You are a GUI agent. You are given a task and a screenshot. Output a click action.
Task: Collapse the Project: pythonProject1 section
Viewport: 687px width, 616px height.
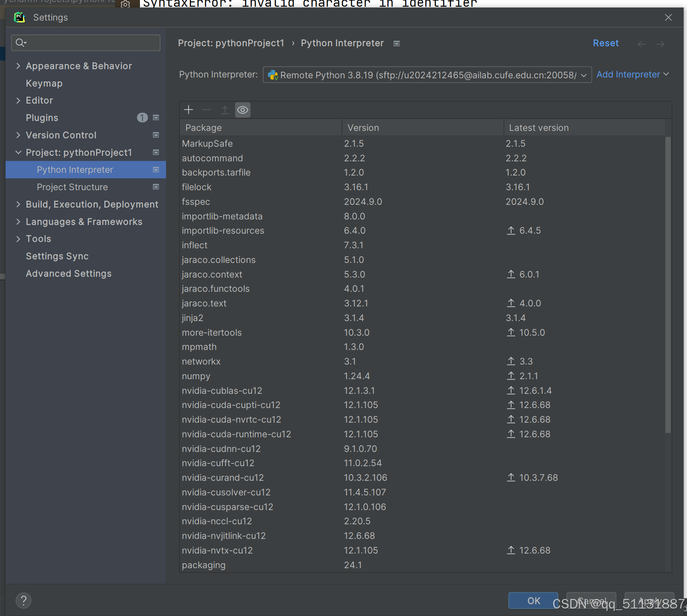click(x=18, y=153)
